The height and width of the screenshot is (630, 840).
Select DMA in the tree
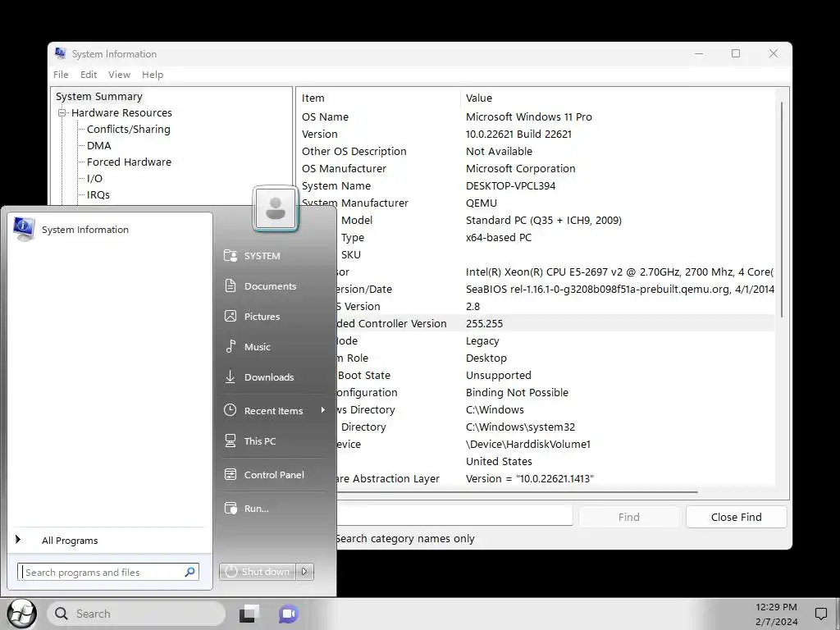click(99, 146)
